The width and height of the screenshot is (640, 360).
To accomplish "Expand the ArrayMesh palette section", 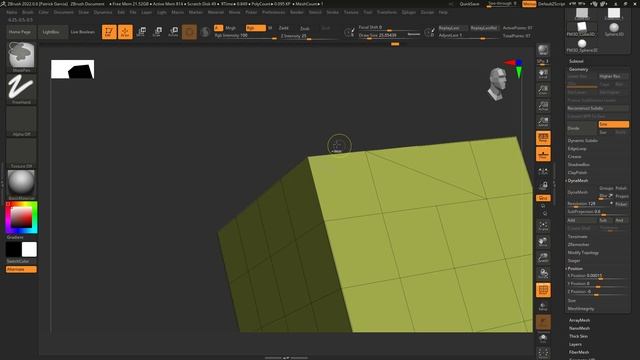I will pos(580,320).
